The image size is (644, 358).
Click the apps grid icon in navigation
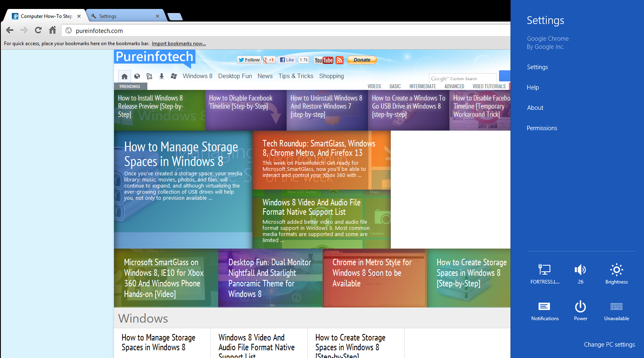[149, 76]
